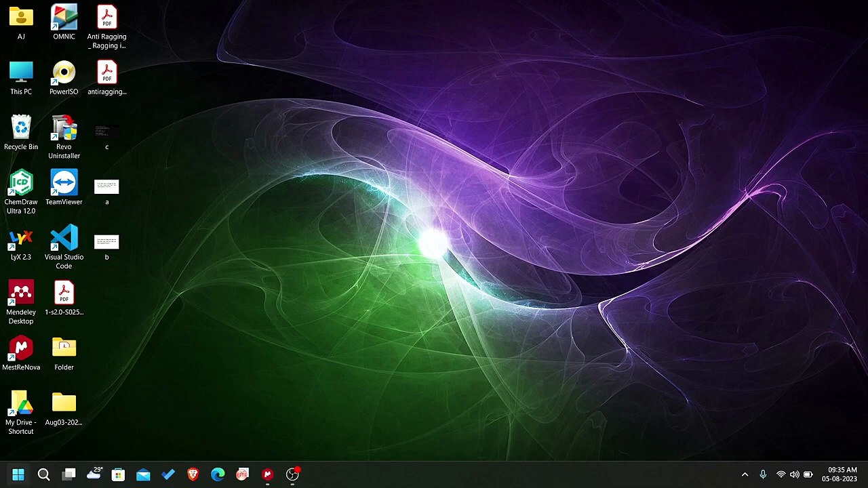868x488 pixels.
Task: Open the clock and calendar flyout
Action: pos(840,474)
